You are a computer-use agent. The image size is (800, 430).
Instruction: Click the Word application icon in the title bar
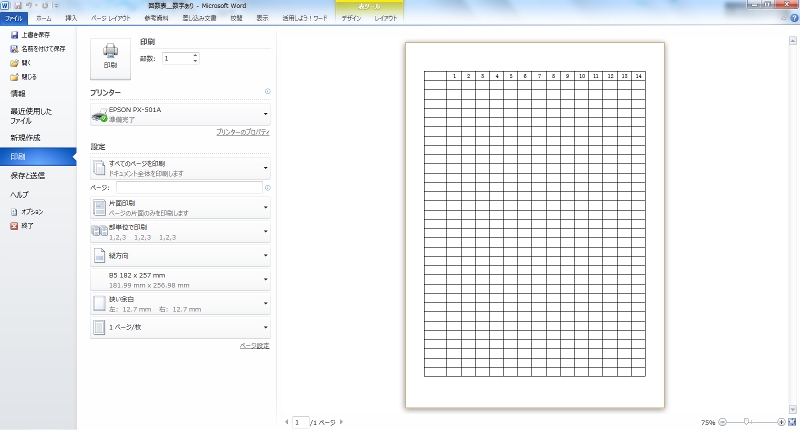5,6
